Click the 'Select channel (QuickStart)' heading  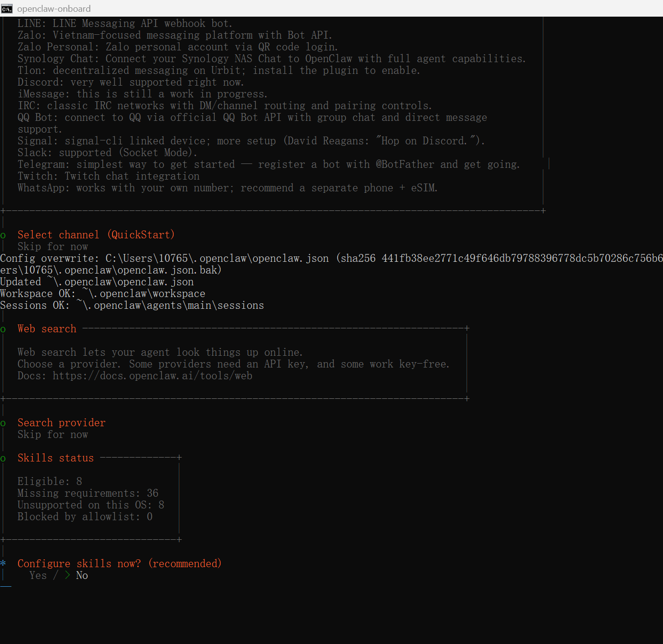pyautogui.click(x=96, y=235)
